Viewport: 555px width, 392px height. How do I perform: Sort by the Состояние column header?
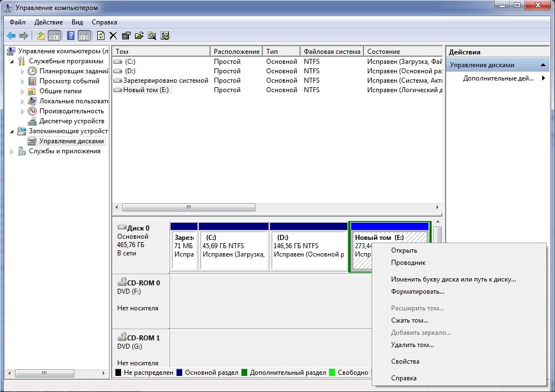[403, 51]
